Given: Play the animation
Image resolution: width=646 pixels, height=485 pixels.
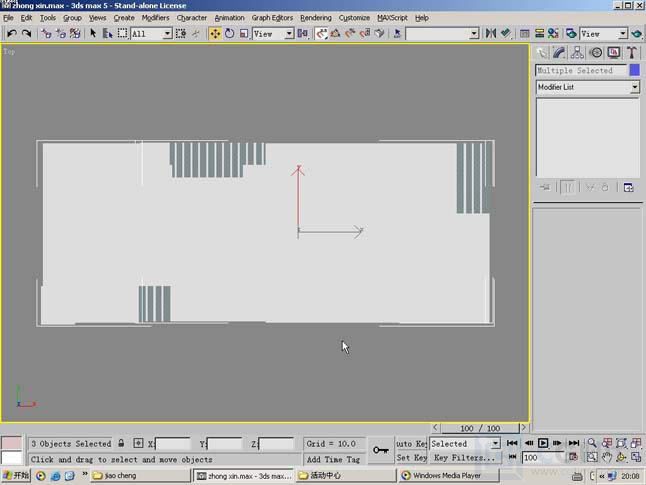Looking at the screenshot, I should (x=543, y=443).
